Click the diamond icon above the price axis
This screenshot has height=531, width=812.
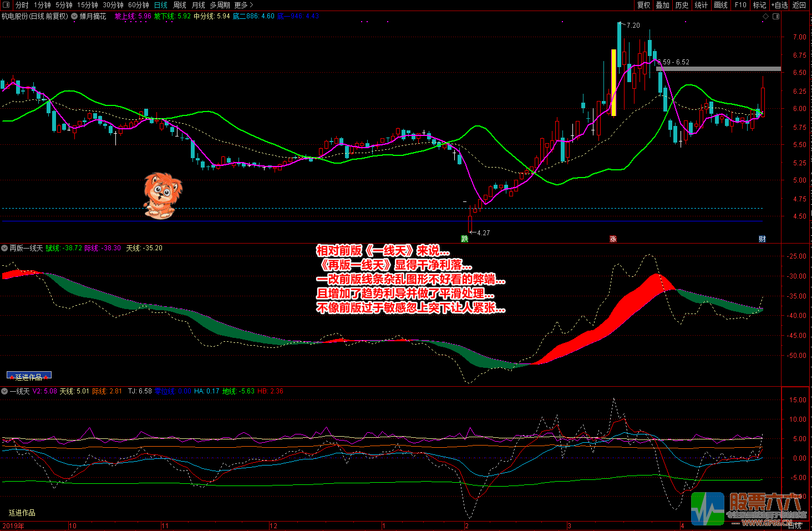(x=766, y=17)
